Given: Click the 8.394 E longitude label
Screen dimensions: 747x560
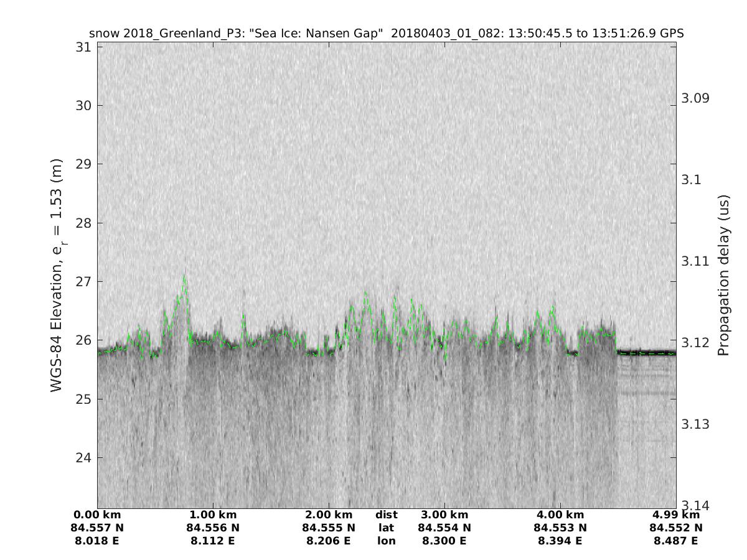Looking at the screenshot, I should click(560, 541).
